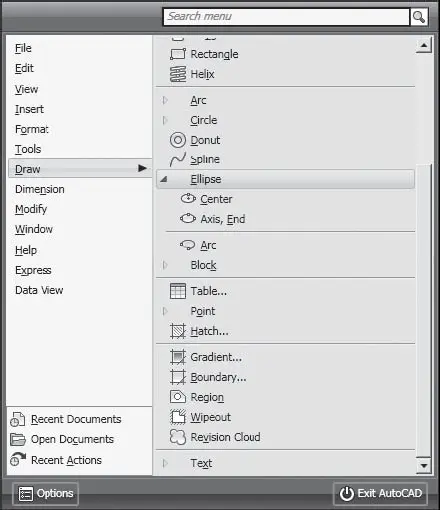
Task: Expand the Circle submenu arrow
Action: click(165, 120)
